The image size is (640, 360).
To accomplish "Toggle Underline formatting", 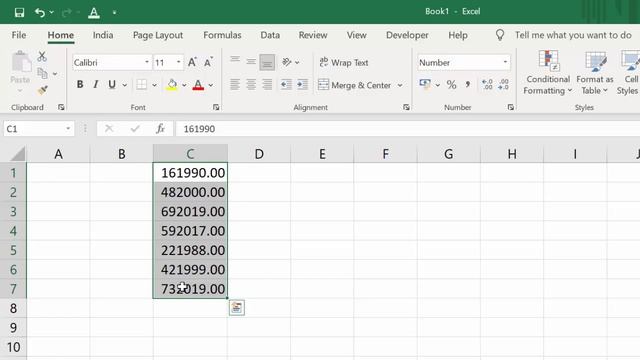I will click(111, 84).
